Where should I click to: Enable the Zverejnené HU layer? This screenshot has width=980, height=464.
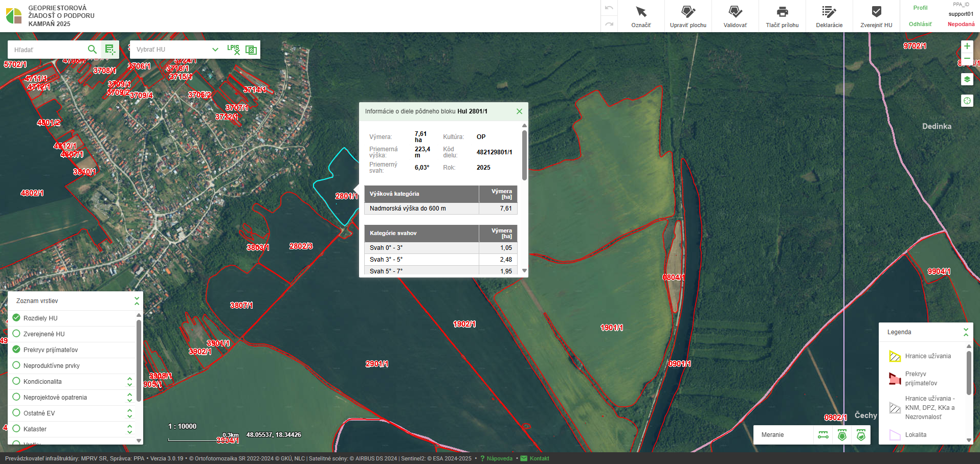(x=16, y=334)
